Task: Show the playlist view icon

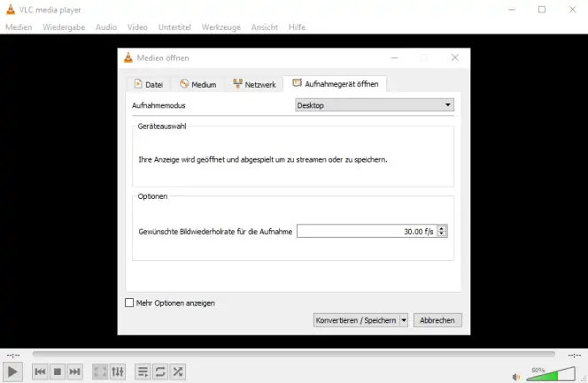Action: click(143, 372)
